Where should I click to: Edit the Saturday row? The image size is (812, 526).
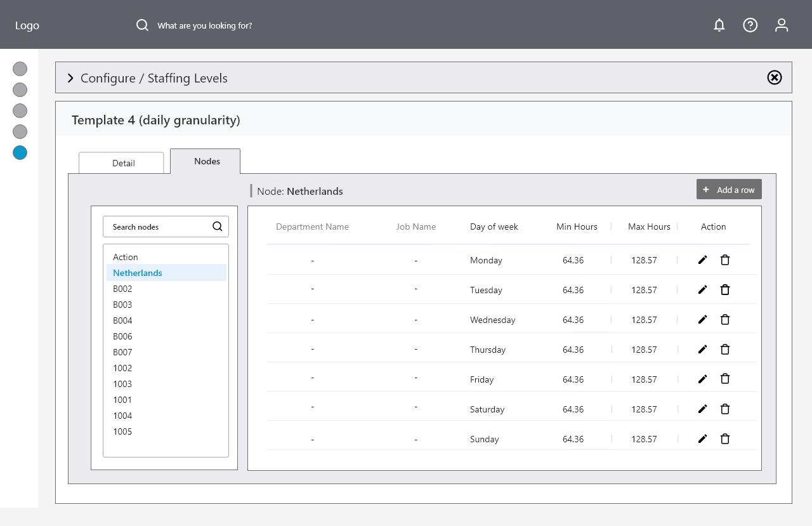(x=702, y=409)
